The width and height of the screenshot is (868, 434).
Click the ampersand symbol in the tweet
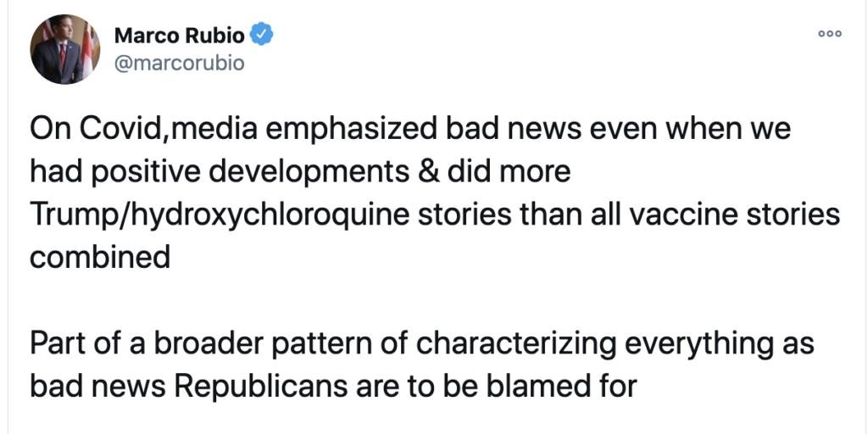pyautogui.click(x=453, y=173)
